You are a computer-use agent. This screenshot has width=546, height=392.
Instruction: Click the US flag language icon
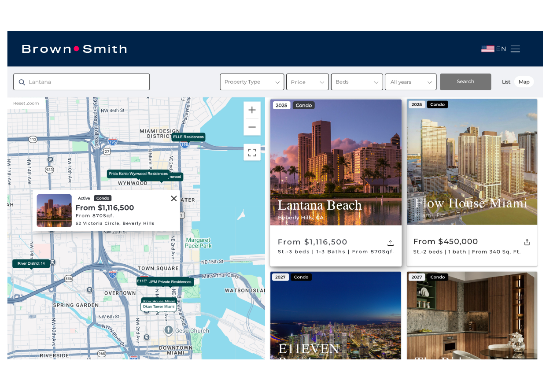click(488, 48)
